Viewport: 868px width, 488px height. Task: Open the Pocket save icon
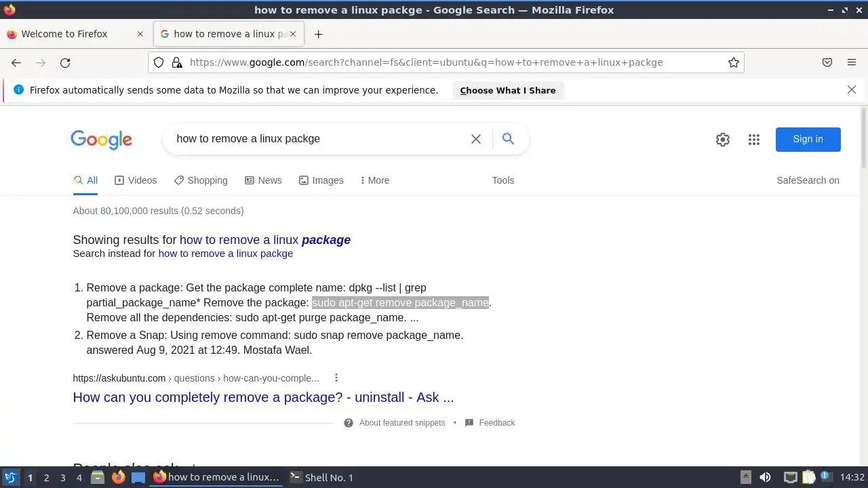827,62
